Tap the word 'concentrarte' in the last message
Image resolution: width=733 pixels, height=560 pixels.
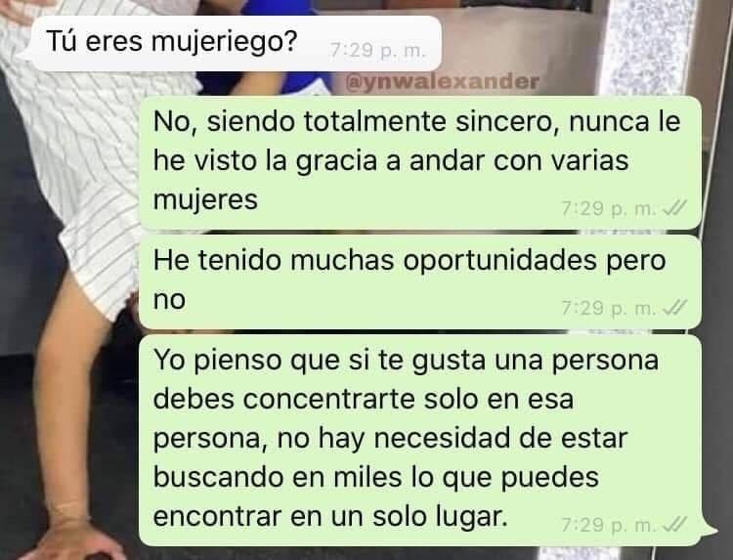click(329, 400)
